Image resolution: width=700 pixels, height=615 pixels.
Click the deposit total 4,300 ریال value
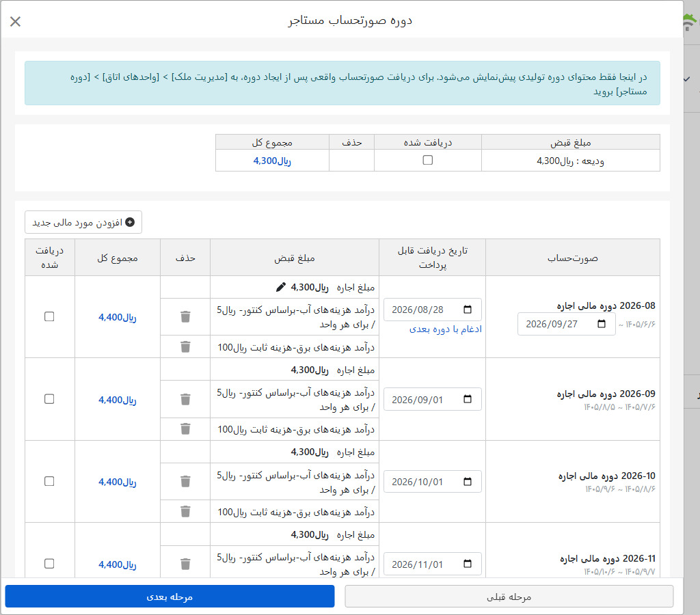click(x=272, y=161)
